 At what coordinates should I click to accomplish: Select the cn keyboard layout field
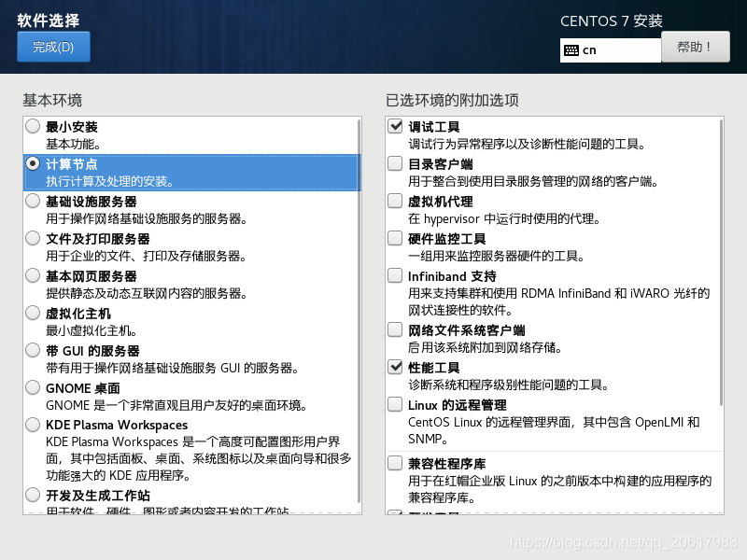[611, 50]
